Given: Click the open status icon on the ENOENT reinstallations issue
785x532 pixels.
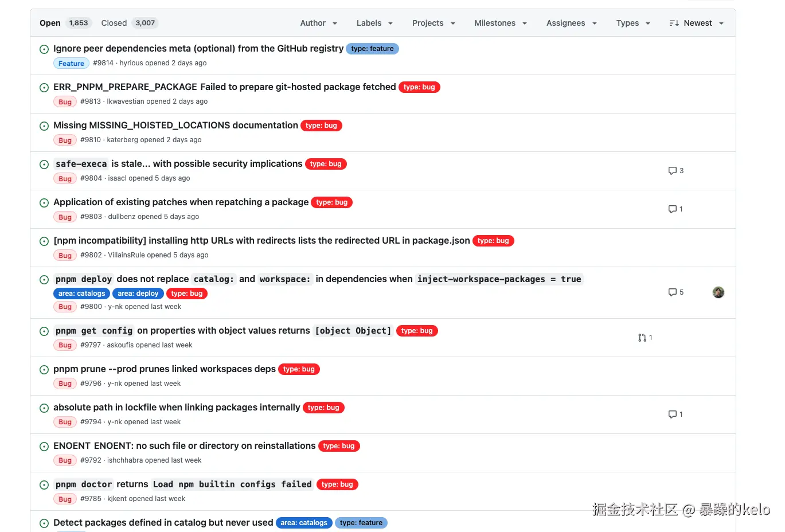Looking at the screenshot, I should click(44, 445).
